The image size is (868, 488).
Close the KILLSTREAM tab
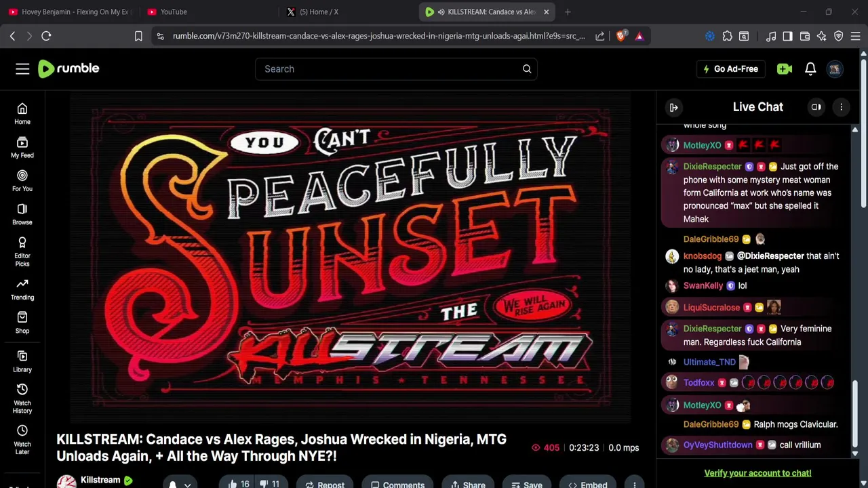[x=546, y=12]
